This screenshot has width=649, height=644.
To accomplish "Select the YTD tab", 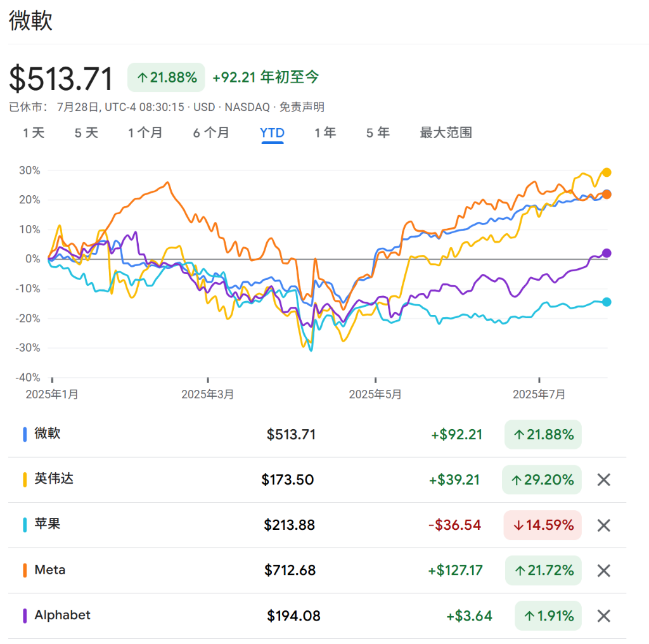I will (273, 133).
